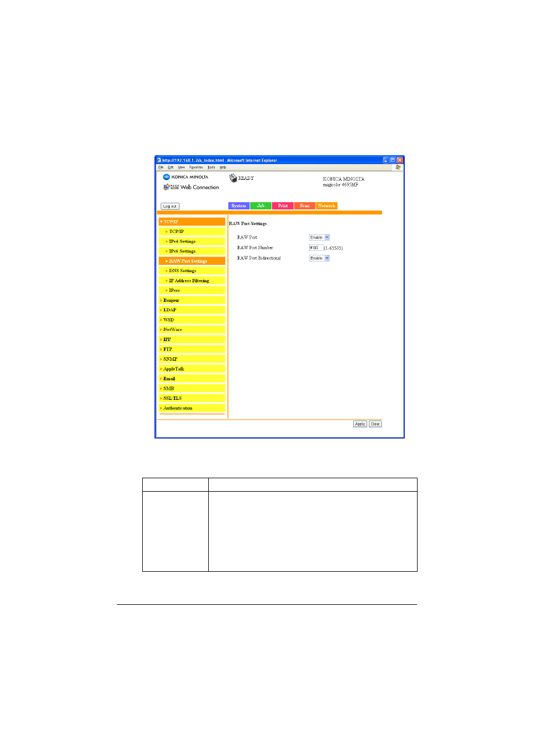Click the 'RAW Port Bidirectional' label

[259, 258]
